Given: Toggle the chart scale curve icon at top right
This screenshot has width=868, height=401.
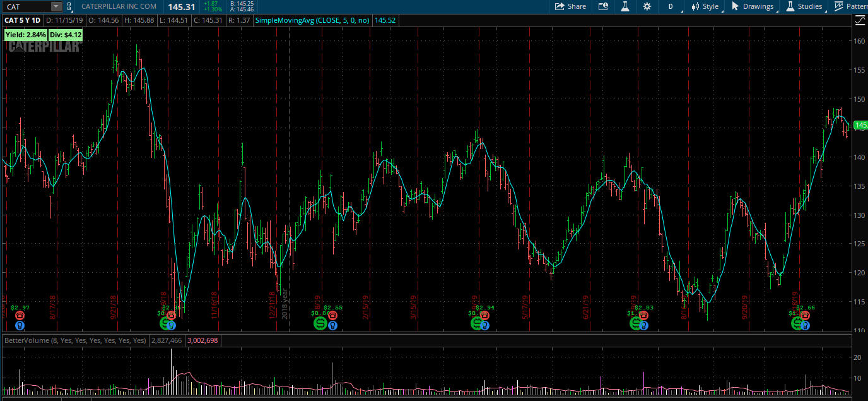Looking at the screenshot, I should tap(860, 21).
